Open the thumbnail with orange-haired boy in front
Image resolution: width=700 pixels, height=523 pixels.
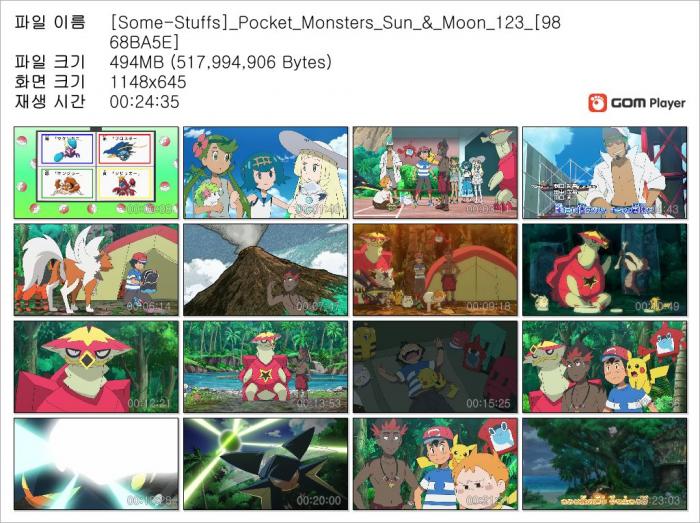[435, 464]
